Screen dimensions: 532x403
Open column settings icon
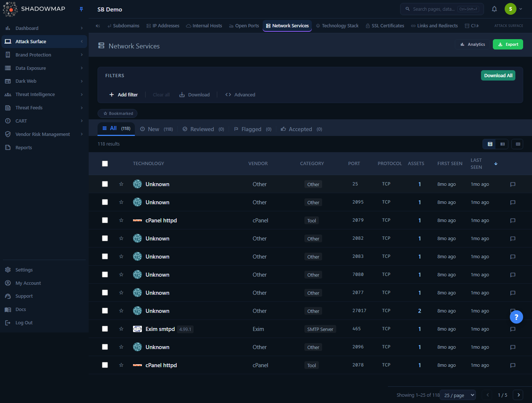pos(518,144)
